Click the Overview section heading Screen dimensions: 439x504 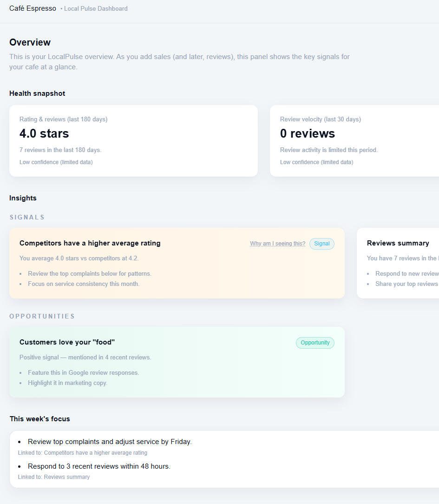click(x=30, y=42)
